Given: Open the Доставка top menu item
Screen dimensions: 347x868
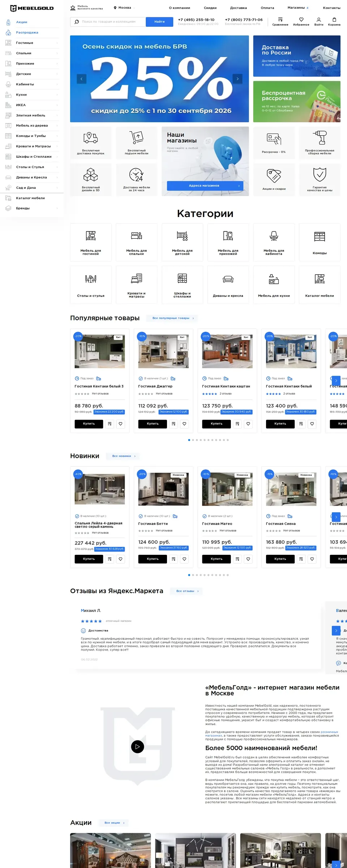Looking at the screenshot, I should pos(239,8).
